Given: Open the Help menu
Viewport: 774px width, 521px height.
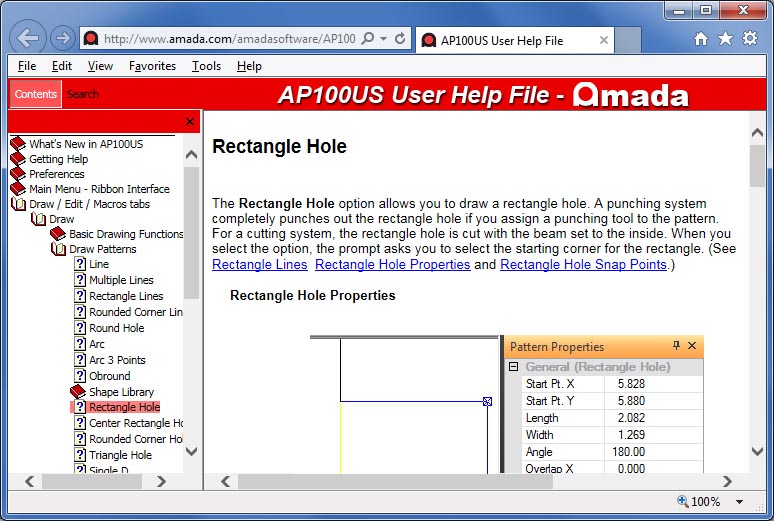Looking at the screenshot, I should [249, 66].
